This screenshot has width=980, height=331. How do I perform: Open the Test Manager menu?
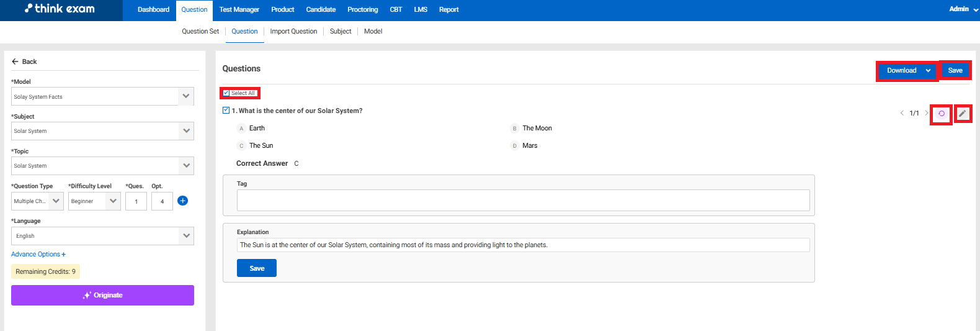pyautogui.click(x=239, y=10)
